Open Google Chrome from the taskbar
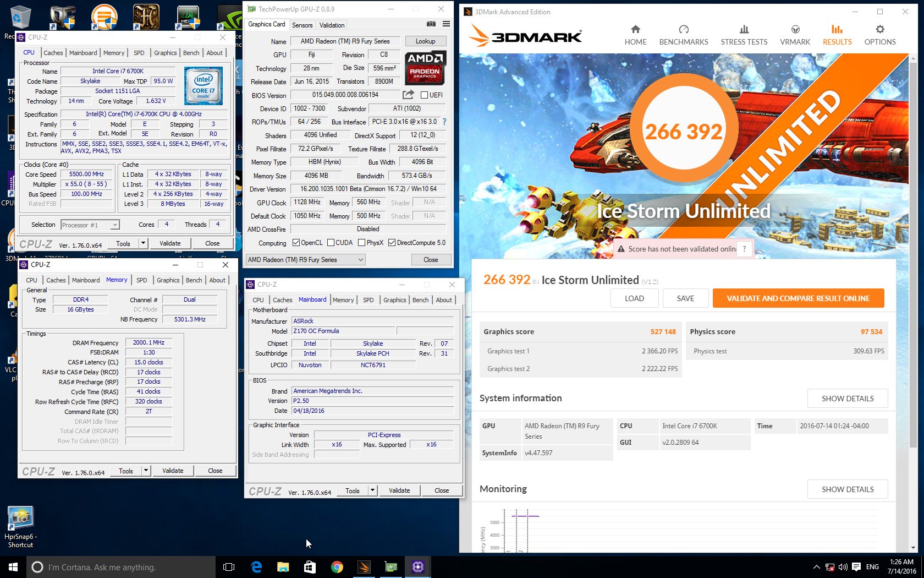Screen dimensions: 924x578 337,567
